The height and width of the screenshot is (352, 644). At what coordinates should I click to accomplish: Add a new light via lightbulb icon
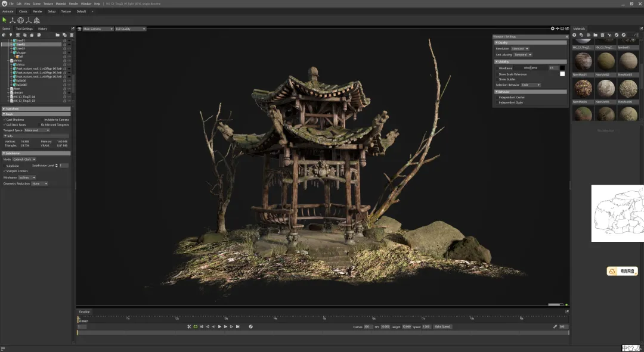(x=11, y=35)
